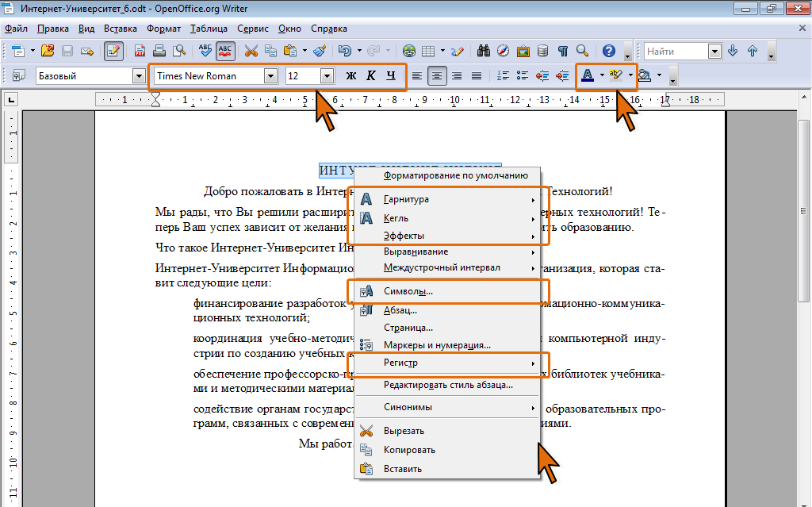The height and width of the screenshot is (507, 812).
Task: Toggle numbered list
Action: [503, 76]
